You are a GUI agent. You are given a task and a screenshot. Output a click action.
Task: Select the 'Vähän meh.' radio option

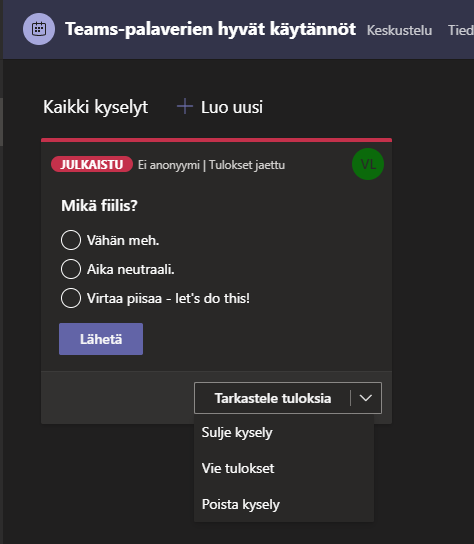point(71,240)
